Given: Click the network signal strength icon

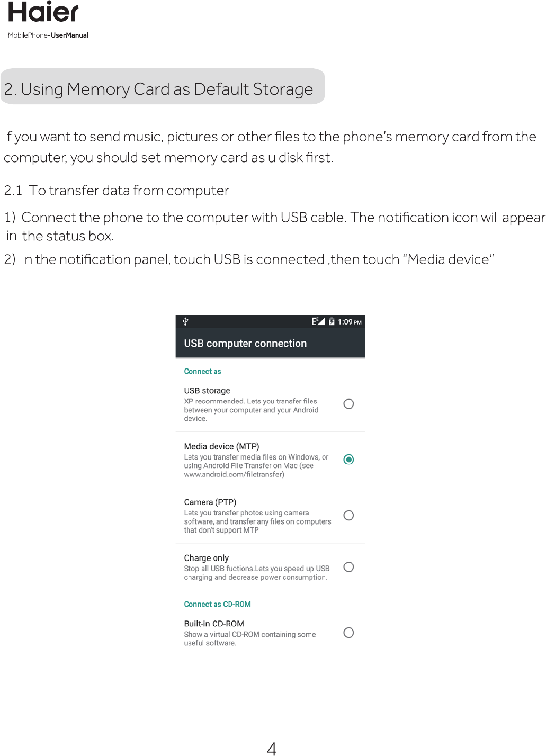Looking at the screenshot, I should click(318, 321).
